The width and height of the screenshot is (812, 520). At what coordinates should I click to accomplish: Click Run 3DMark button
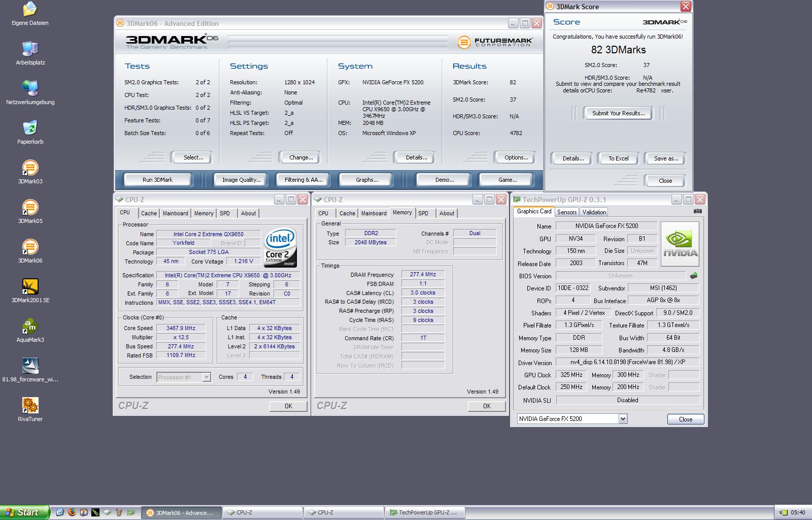[x=157, y=180]
